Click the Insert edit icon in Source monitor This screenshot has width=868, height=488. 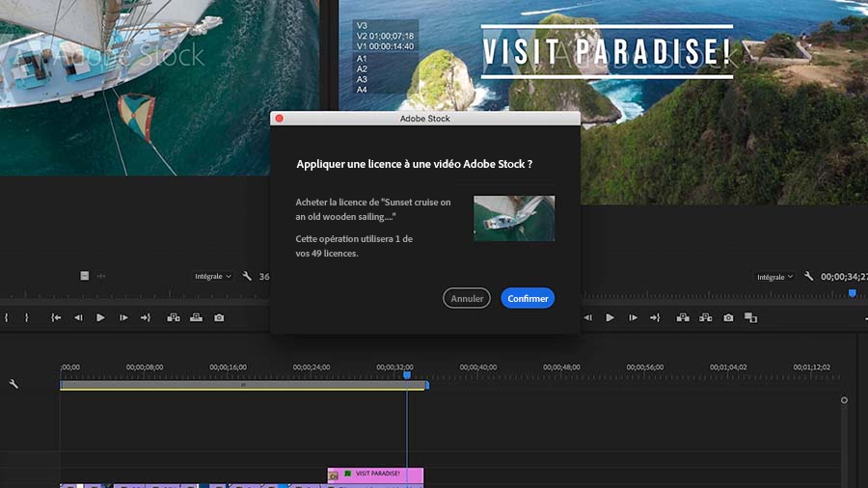[x=174, y=317]
